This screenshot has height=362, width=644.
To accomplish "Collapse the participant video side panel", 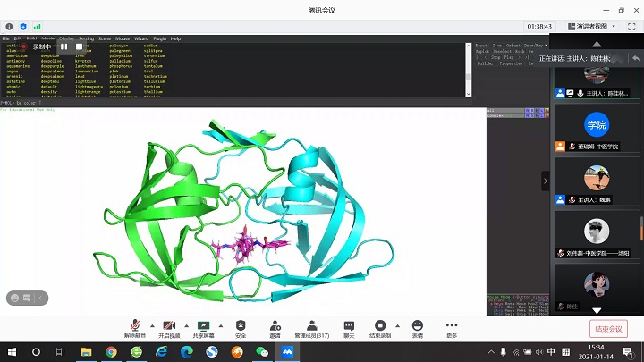I will click(x=546, y=181).
